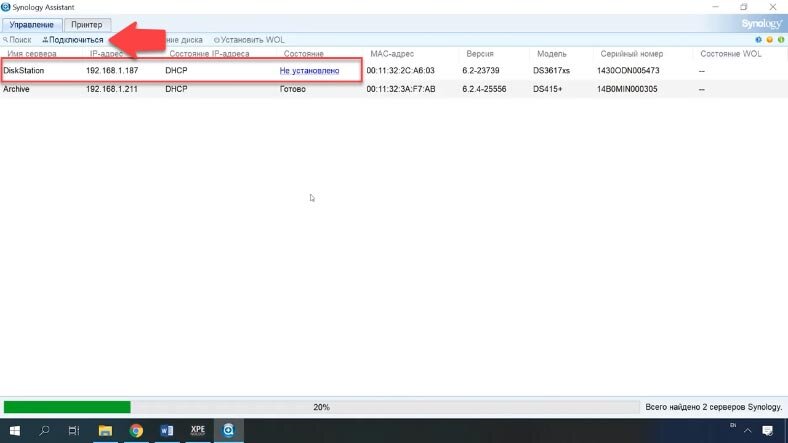Switch to the Управление tab

click(31, 25)
